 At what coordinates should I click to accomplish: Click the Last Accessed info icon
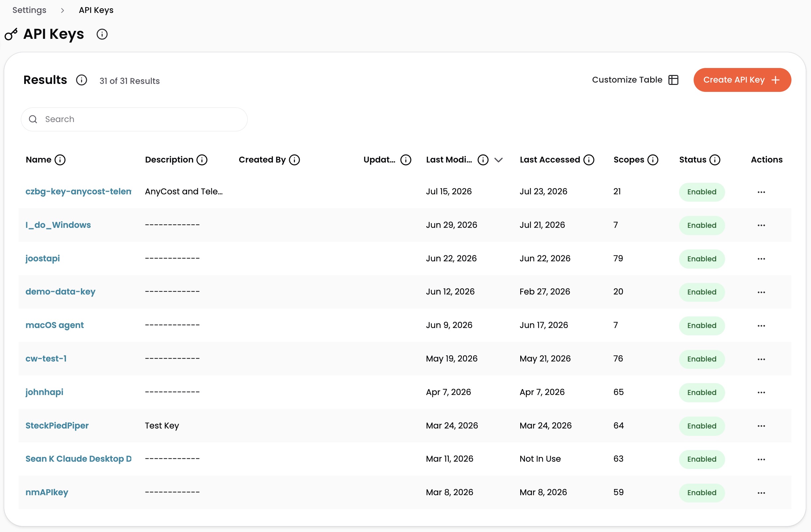click(589, 160)
